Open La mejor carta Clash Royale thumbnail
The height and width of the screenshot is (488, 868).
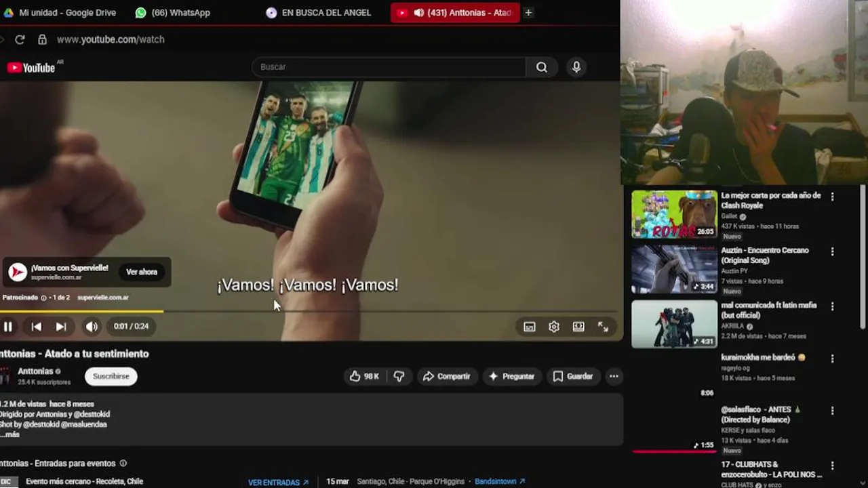click(x=674, y=214)
